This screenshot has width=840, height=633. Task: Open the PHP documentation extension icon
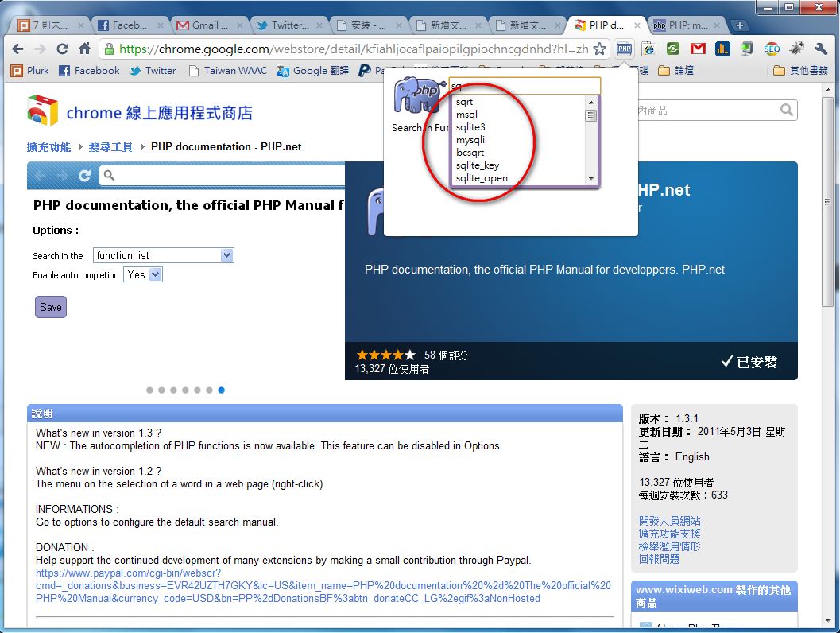tap(624, 49)
